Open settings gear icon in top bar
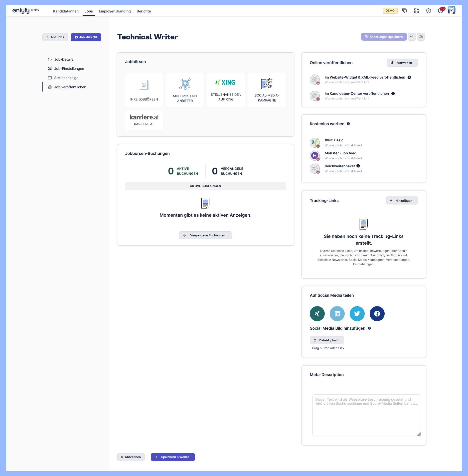This screenshot has width=468, height=476. 428,11
